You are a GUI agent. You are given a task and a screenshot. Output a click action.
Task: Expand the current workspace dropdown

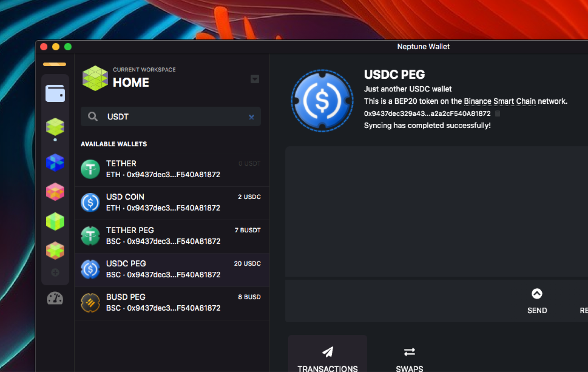coord(255,79)
